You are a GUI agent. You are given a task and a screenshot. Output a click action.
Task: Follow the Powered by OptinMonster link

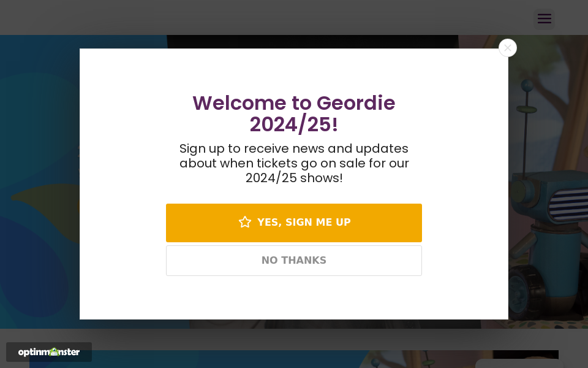[49, 352]
